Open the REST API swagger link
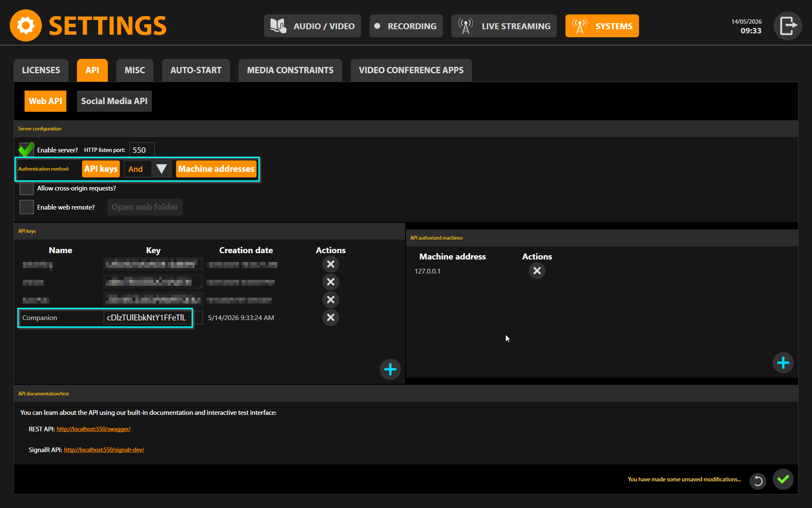The image size is (812, 508). click(93, 429)
